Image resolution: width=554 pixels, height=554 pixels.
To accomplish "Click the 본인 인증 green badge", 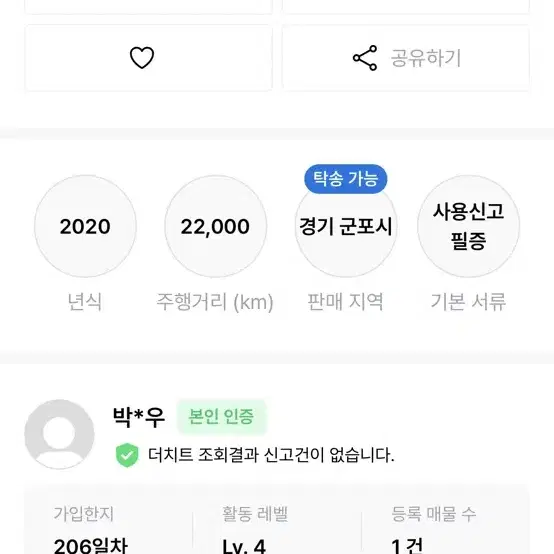I will pos(221,417).
